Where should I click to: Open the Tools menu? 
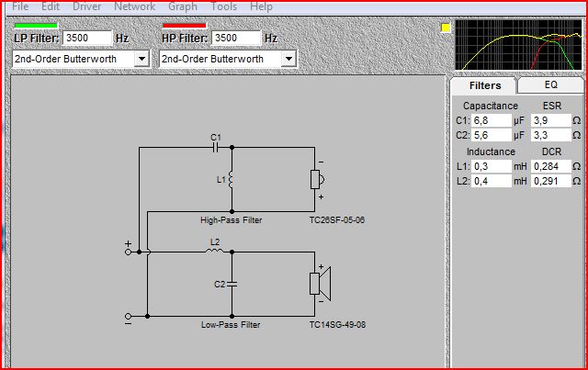pyautogui.click(x=224, y=6)
